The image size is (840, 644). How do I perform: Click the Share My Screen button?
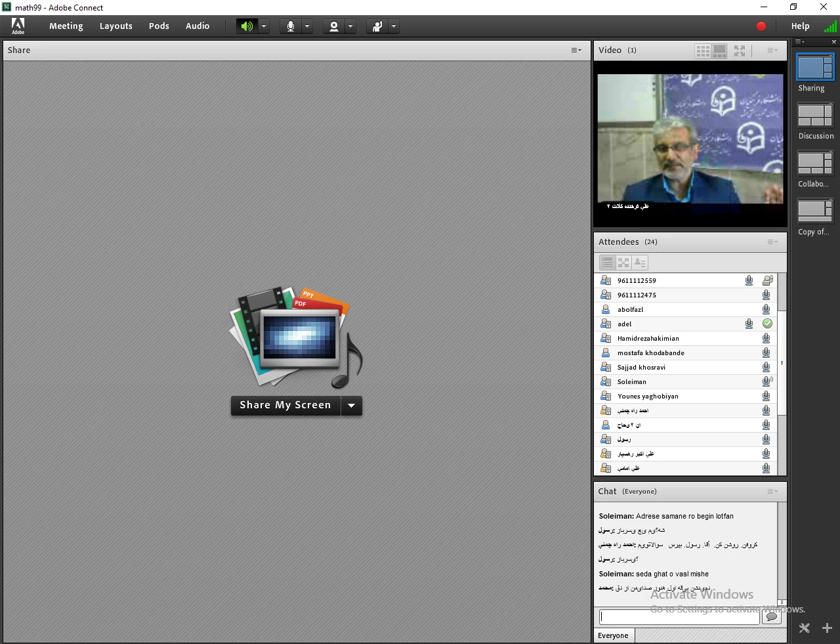(x=285, y=406)
